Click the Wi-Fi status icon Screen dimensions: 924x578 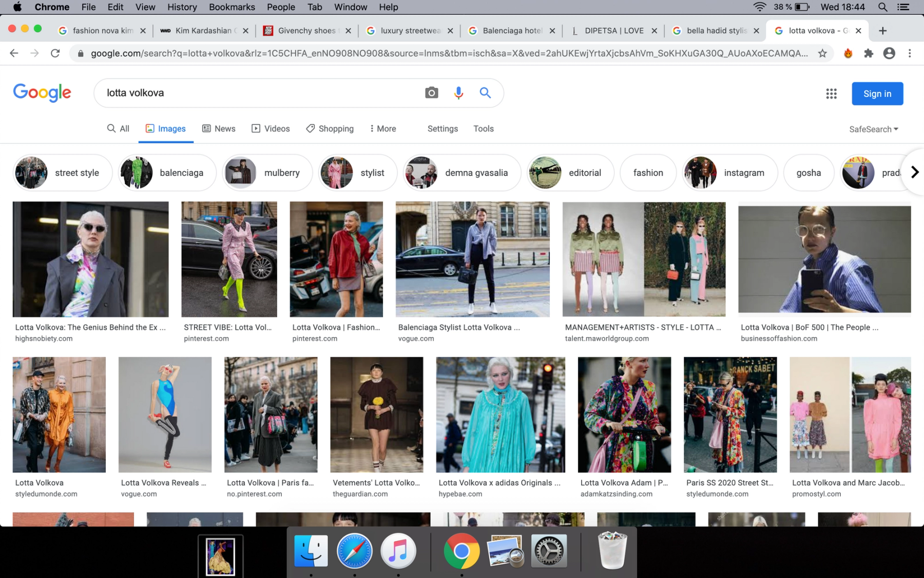[759, 7]
